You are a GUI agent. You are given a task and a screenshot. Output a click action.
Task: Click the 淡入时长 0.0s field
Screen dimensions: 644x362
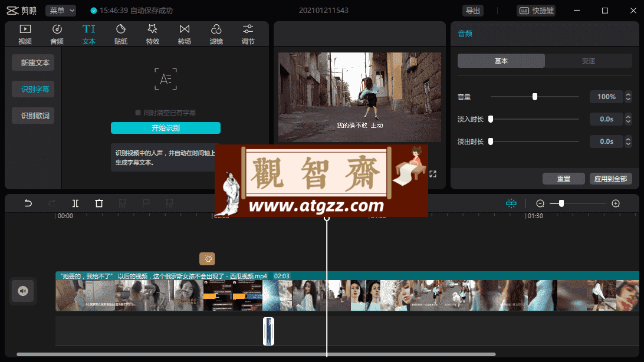(x=606, y=119)
